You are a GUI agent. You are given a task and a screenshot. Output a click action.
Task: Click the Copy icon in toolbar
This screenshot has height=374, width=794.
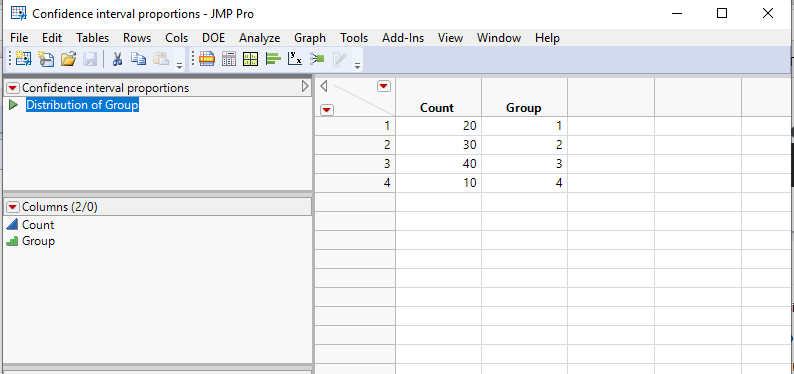click(138, 59)
